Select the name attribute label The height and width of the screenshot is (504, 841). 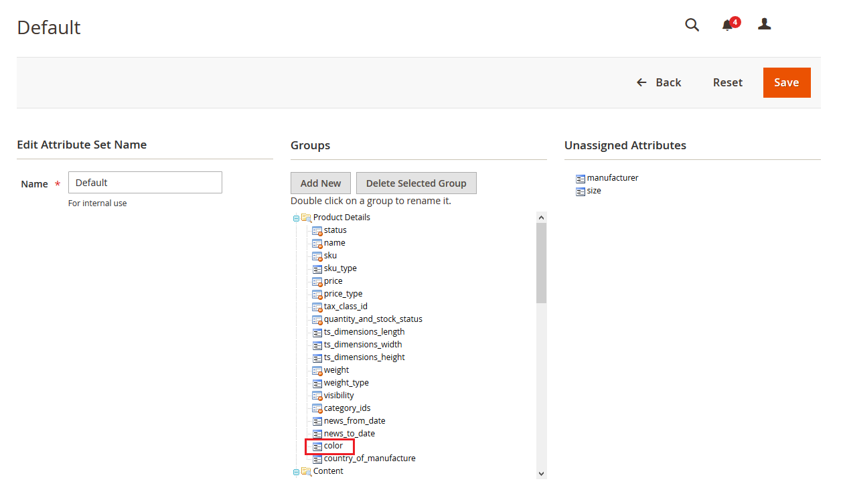click(335, 243)
